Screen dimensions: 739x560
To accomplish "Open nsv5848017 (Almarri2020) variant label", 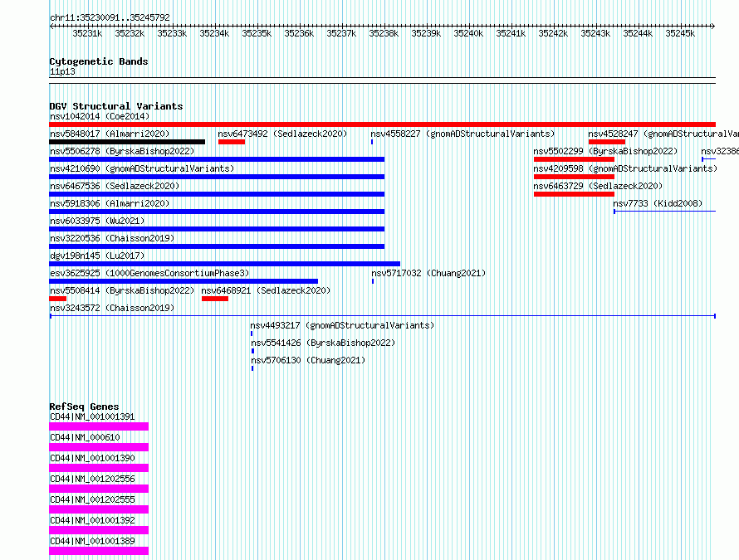I will (x=110, y=134).
